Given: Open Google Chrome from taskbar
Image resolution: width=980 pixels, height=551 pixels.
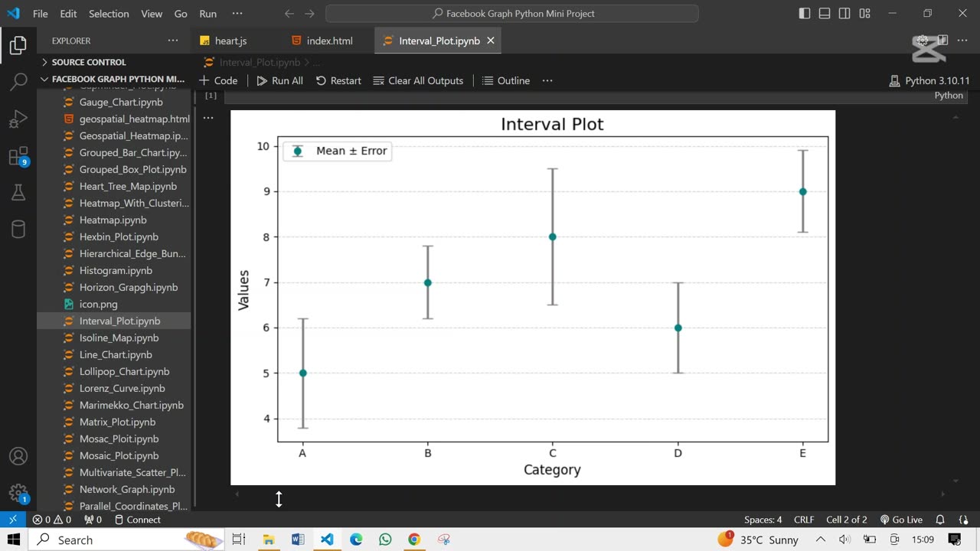Looking at the screenshot, I should click(x=414, y=540).
